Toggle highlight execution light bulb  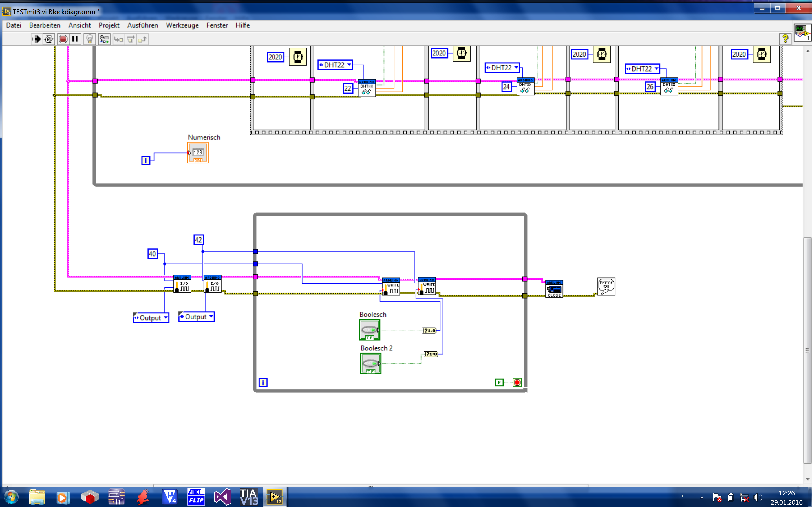pyautogui.click(x=90, y=39)
